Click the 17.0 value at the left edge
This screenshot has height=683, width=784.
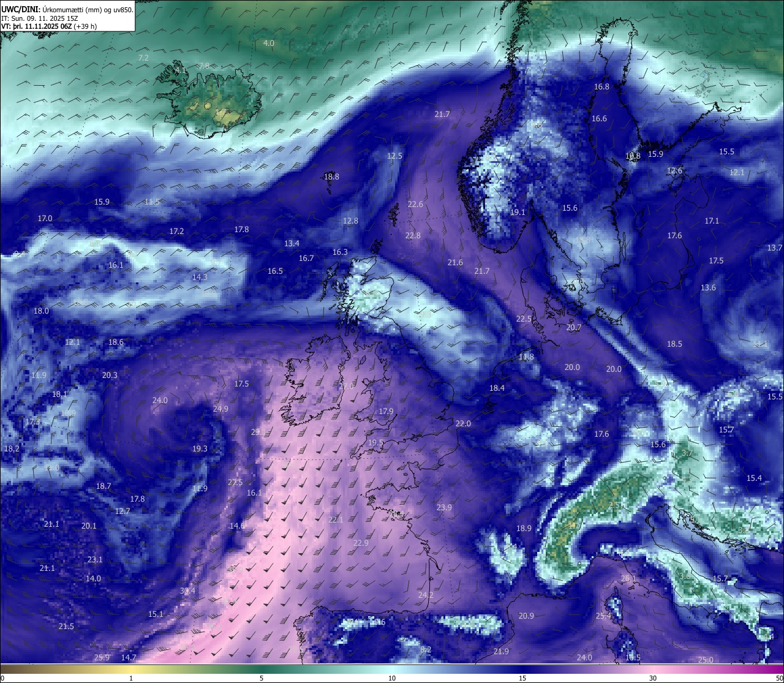[45, 219]
